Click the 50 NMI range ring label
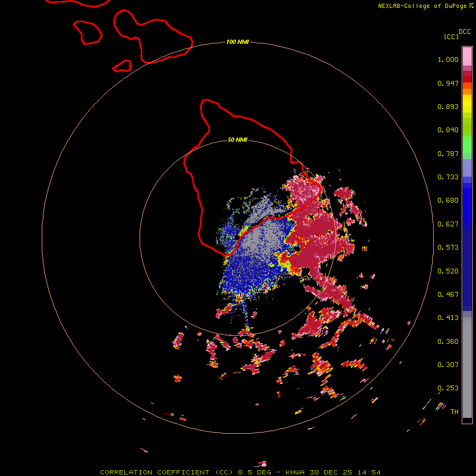The height and width of the screenshot is (476, 476). [x=237, y=140]
